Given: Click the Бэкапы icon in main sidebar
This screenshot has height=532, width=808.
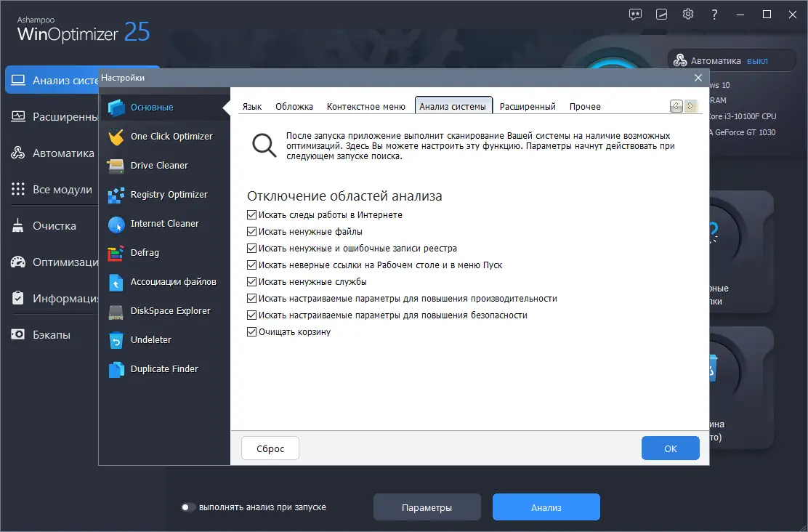Looking at the screenshot, I should pos(18,334).
